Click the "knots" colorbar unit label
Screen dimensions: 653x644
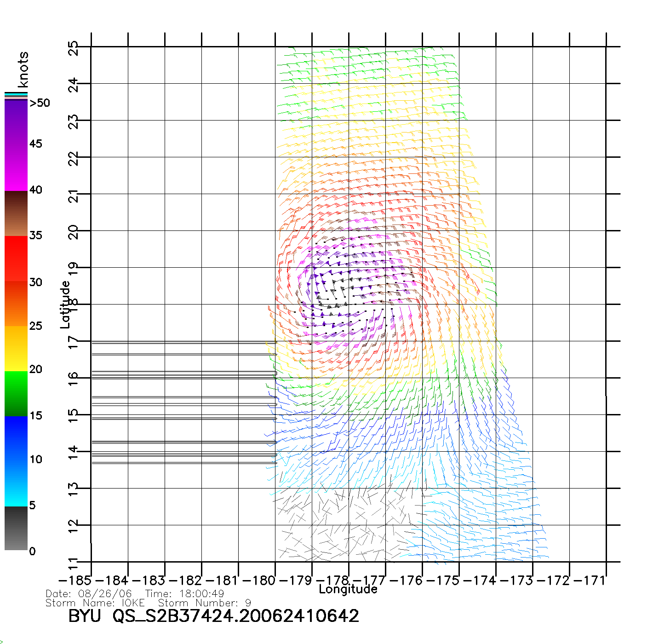[23, 69]
